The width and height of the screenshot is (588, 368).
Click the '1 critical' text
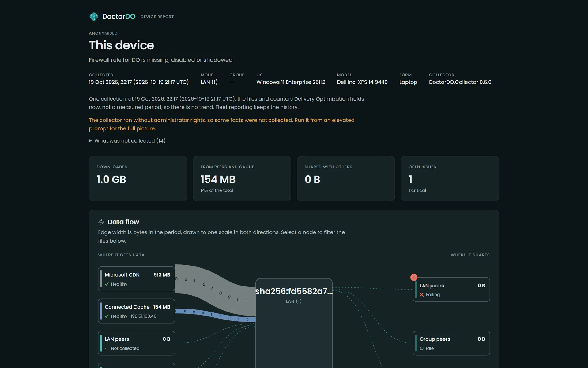[x=417, y=190]
